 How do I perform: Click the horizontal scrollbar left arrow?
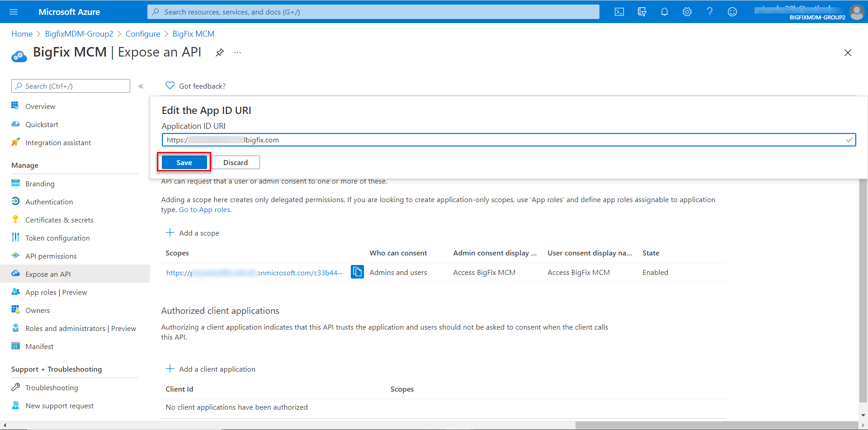pos(4,425)
